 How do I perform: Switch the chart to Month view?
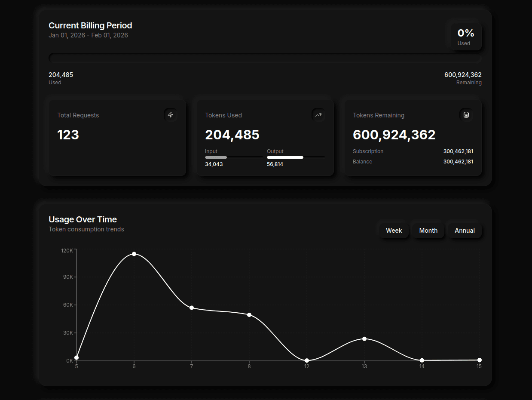(428, 231)
